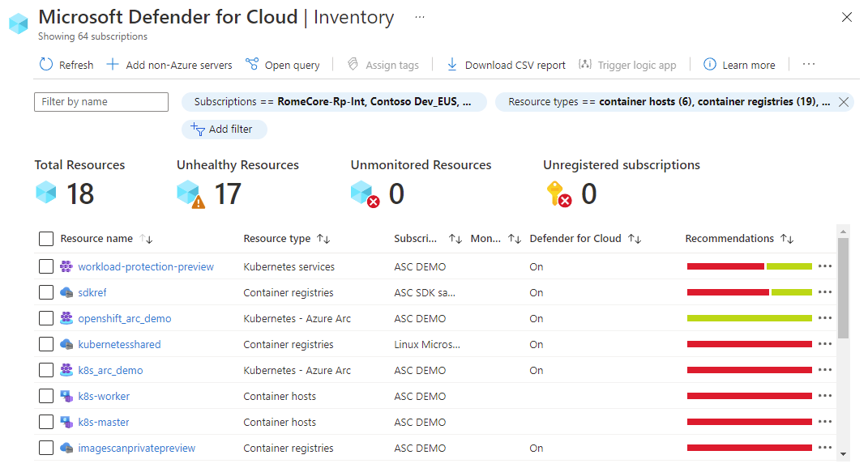Click the table vertical scrollbar thumb
This screenshot has height=472, width=868.
[843, 288]
